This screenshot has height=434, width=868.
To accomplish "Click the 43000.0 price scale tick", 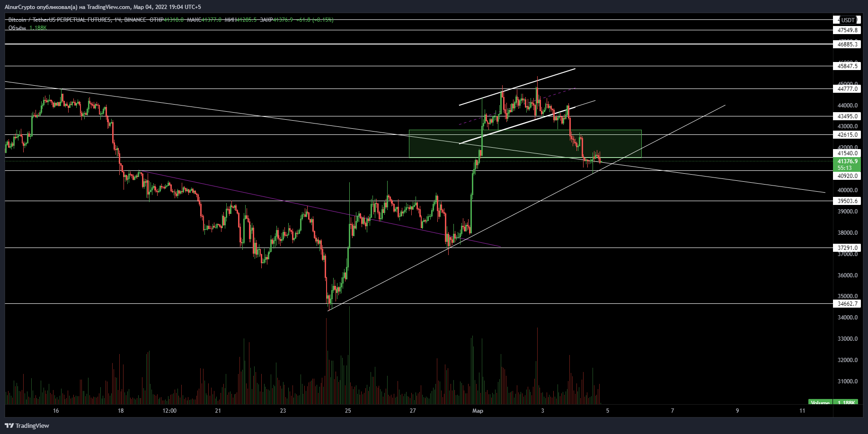I will (847, 126).
